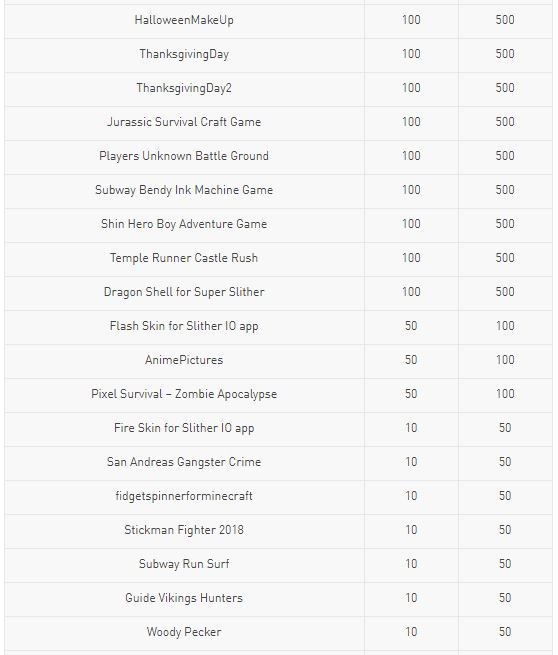Click the 50 minimum installs for AnimePictures
This screenshot has height=655, width=558.
(411, 360)
